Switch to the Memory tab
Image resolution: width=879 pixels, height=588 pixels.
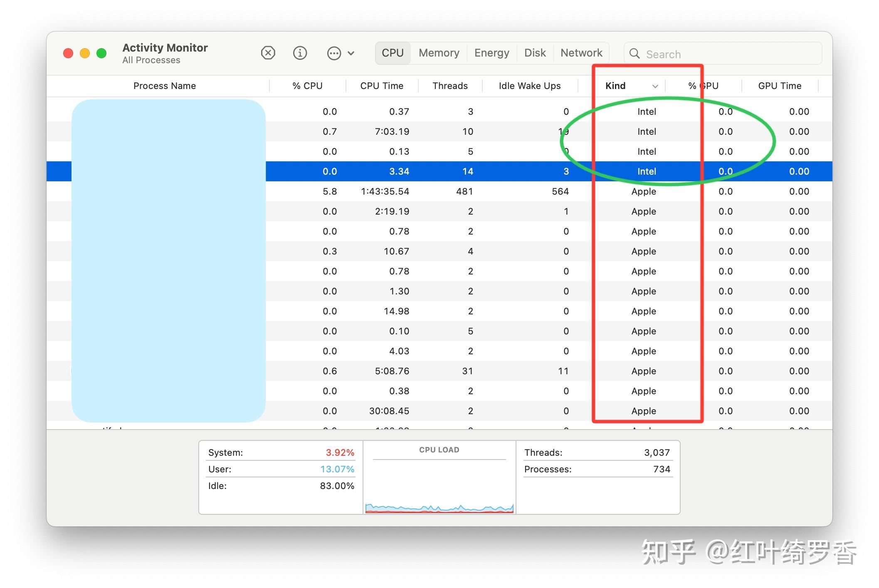439,53
